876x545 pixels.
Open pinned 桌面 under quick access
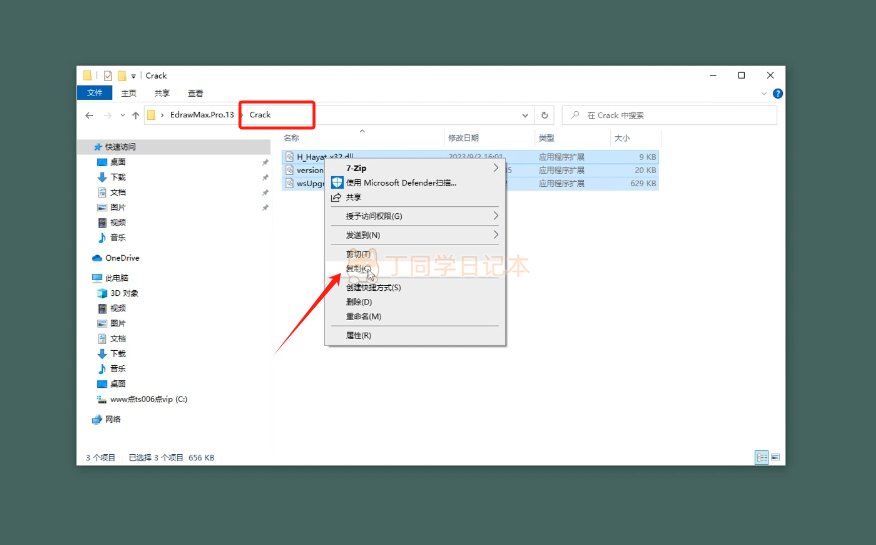[117, 162]
